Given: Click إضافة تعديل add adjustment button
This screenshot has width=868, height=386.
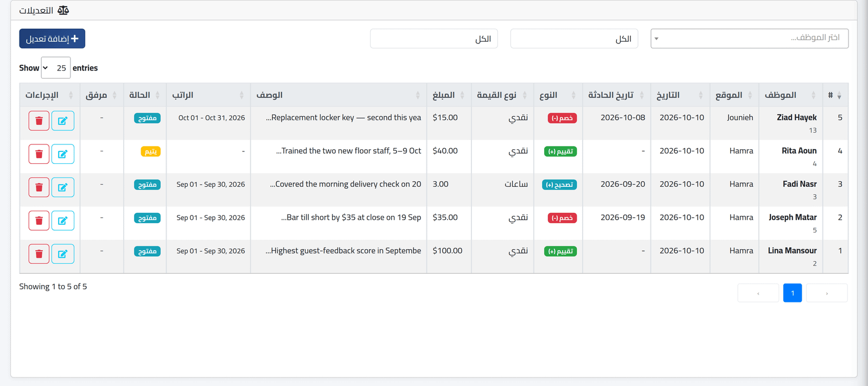Looking at the screenshot, I should 52,39.
